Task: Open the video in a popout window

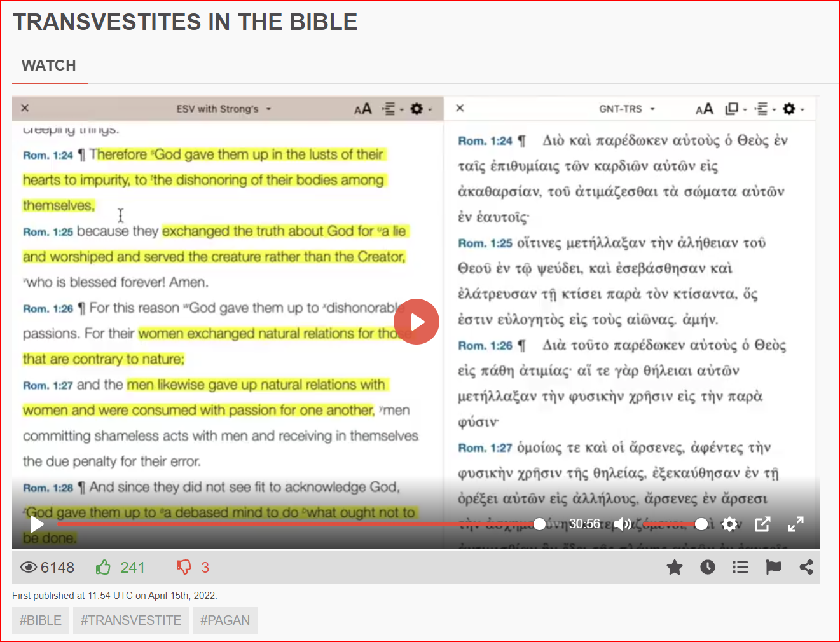Action: pos(762,524)
